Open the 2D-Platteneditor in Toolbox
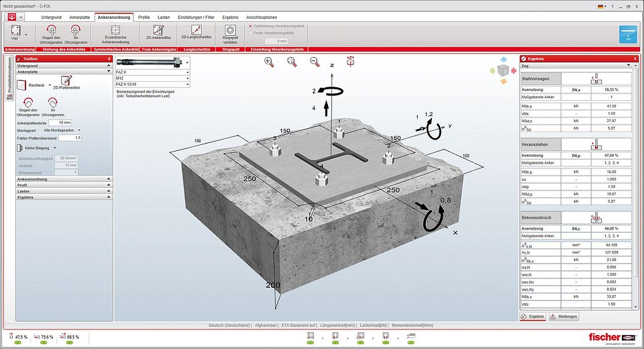 point(66,84)
